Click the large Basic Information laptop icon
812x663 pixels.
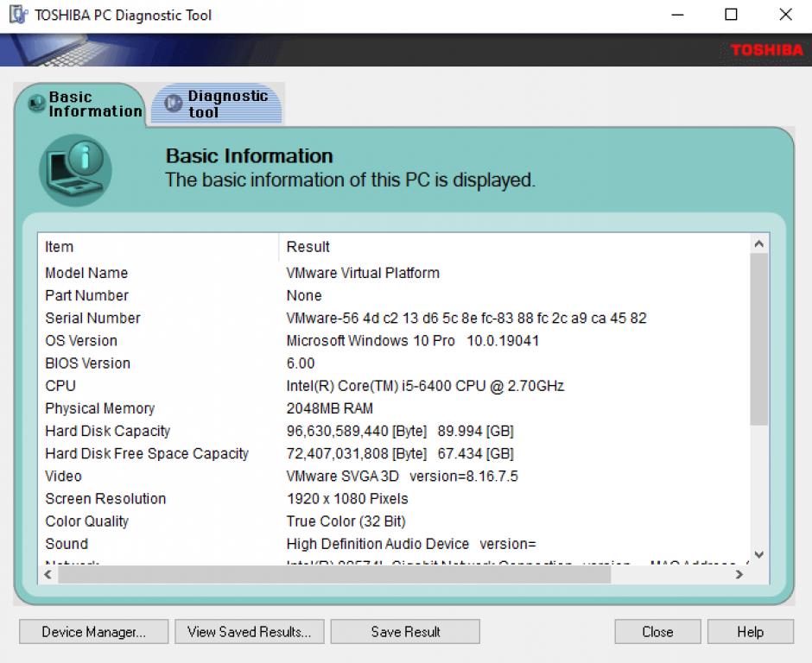point(76,170)
